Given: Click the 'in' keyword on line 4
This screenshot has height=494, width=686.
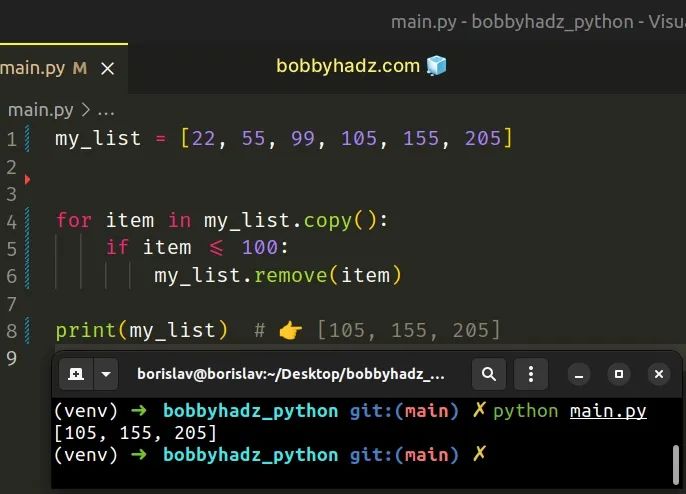Looking at the screenshot, I should click(179, 220).
